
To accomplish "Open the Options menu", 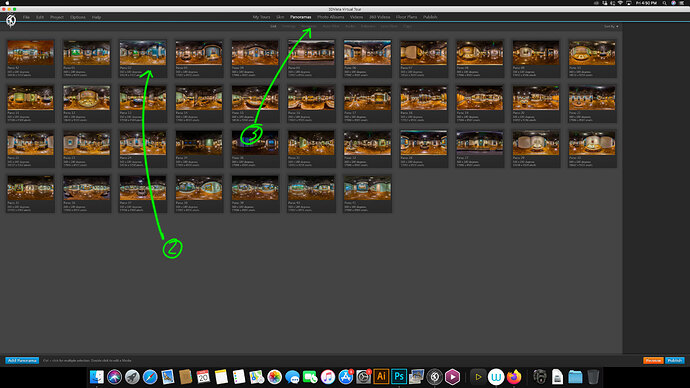I will (78, 17).
